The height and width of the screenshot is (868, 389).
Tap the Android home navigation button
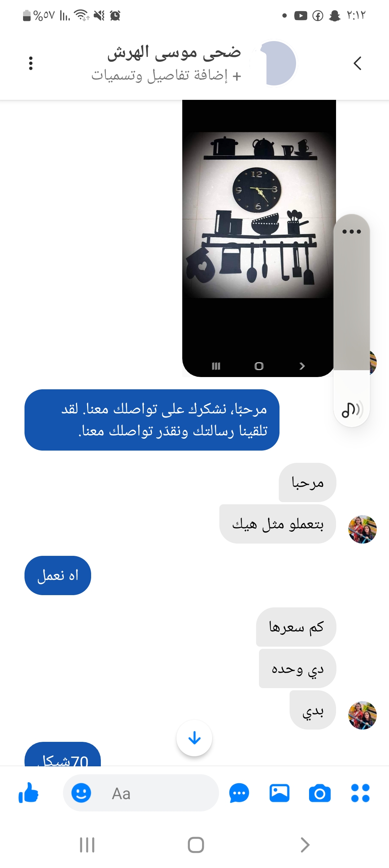tap(196, 845)
